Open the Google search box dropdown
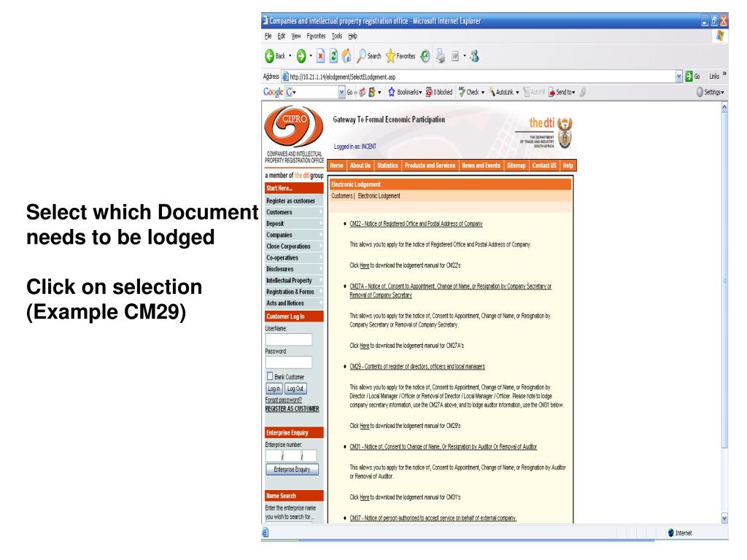 click(x=341, y=93)
